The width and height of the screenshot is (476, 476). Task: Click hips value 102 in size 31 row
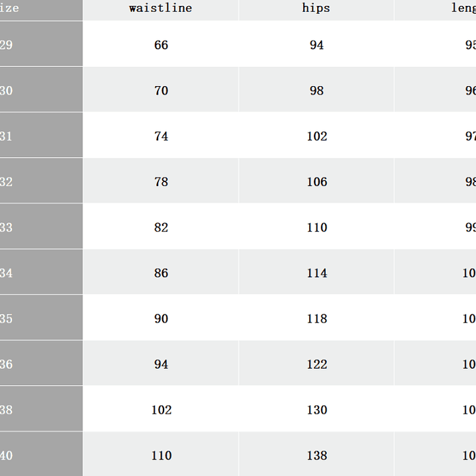point(316,136)
